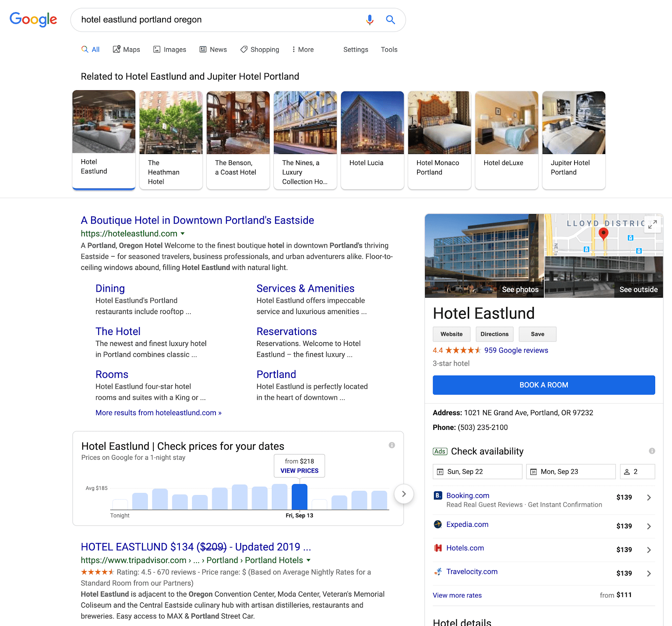The width and height of the screenshot is (672, 626).
Task: Open The Hotel sitelink
Action: coord(118,331)
